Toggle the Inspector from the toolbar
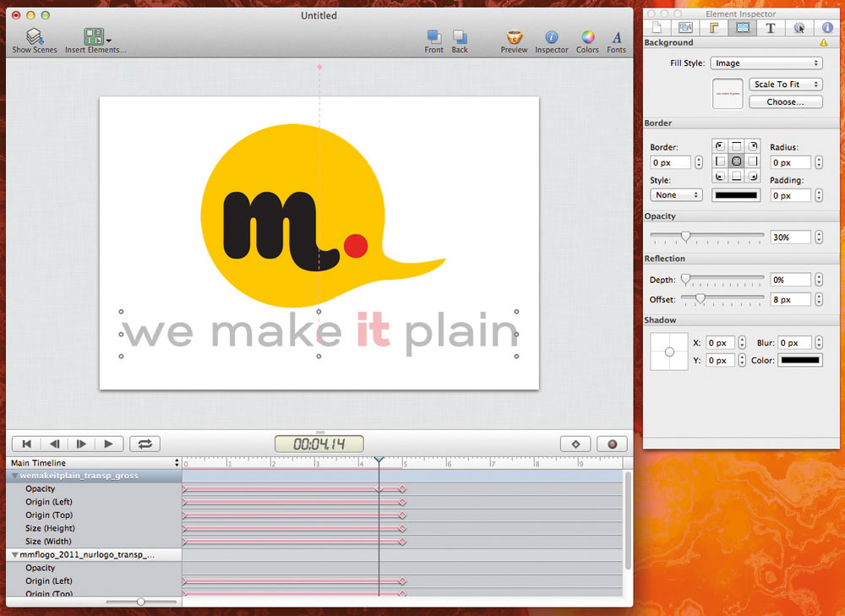This screenshot has height=616, width=845. pyautogui.click(x=551, y=36)
